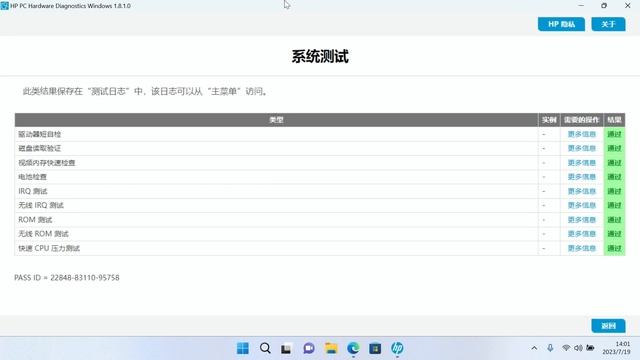Open 更多信息 for 快速 CPU 压力测试
Viewport: 640px width, 360px height.
[x=582, y=248]
